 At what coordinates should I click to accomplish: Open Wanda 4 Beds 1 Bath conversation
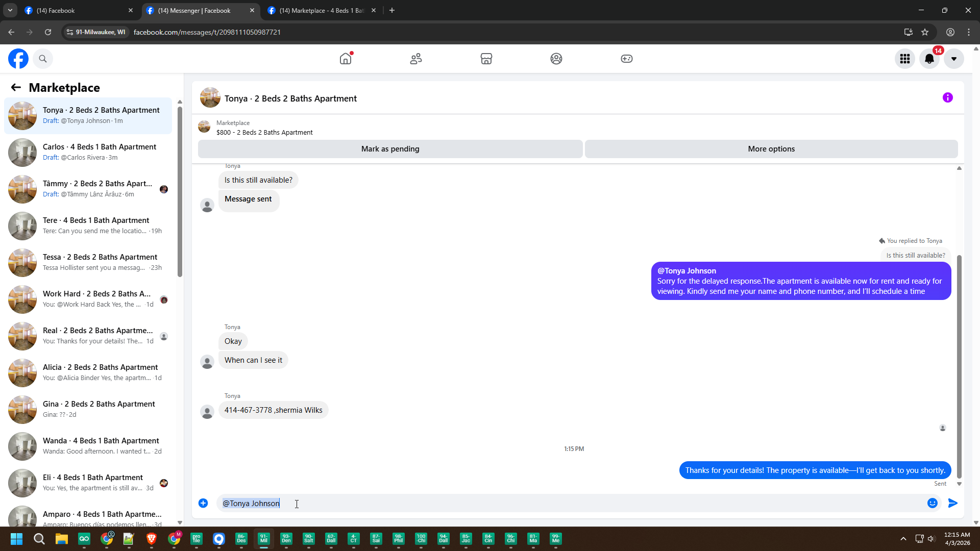point(88,446)
